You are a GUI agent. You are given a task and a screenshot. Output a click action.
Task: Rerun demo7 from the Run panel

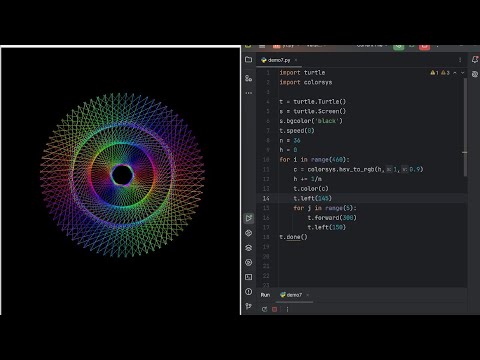click(264, 309)
